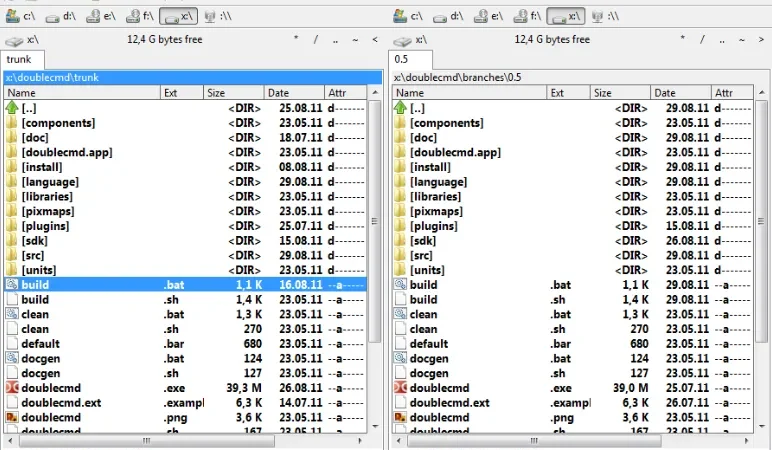This screenshot has width=772, height=450.
Task: Switch to the trunk tab
Action: 23,60
